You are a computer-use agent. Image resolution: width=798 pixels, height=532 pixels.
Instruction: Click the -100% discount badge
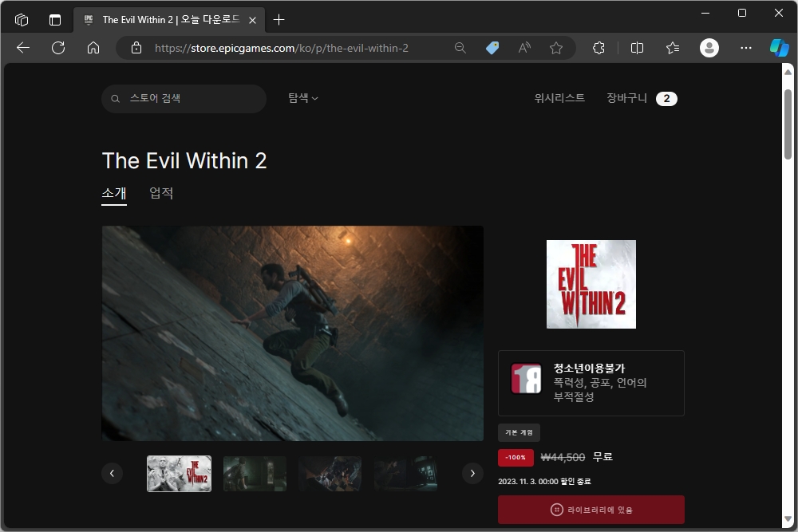tap(516, 458)
